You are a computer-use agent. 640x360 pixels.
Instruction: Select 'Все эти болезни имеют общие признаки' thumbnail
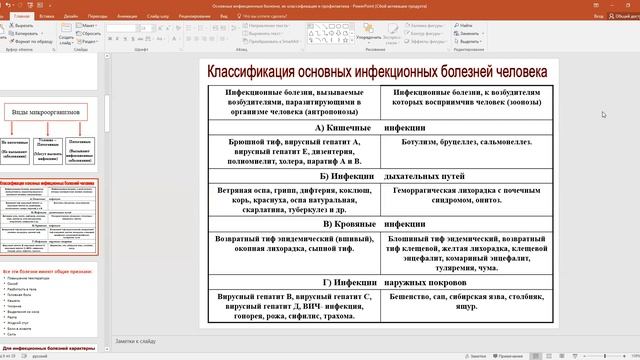48,300
